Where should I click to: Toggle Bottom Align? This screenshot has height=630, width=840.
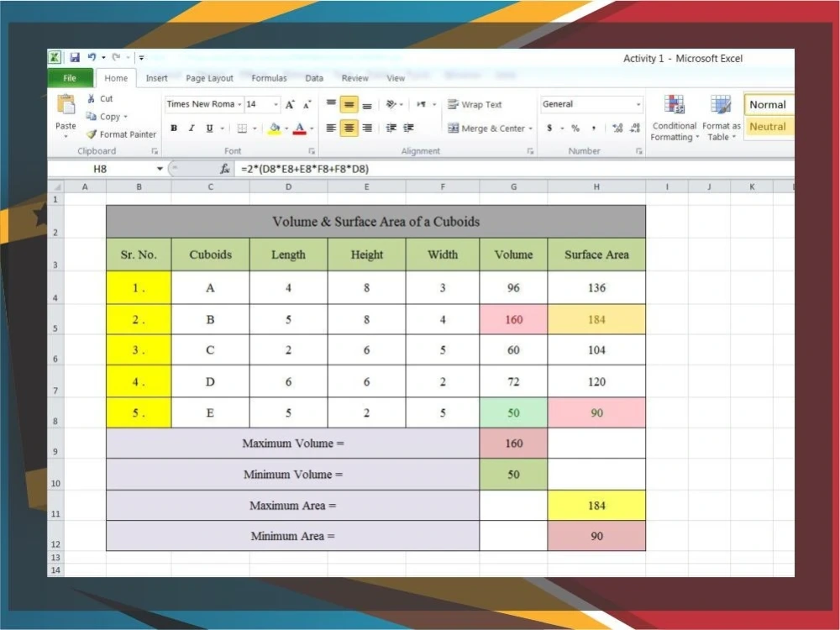tap(367, 104)
